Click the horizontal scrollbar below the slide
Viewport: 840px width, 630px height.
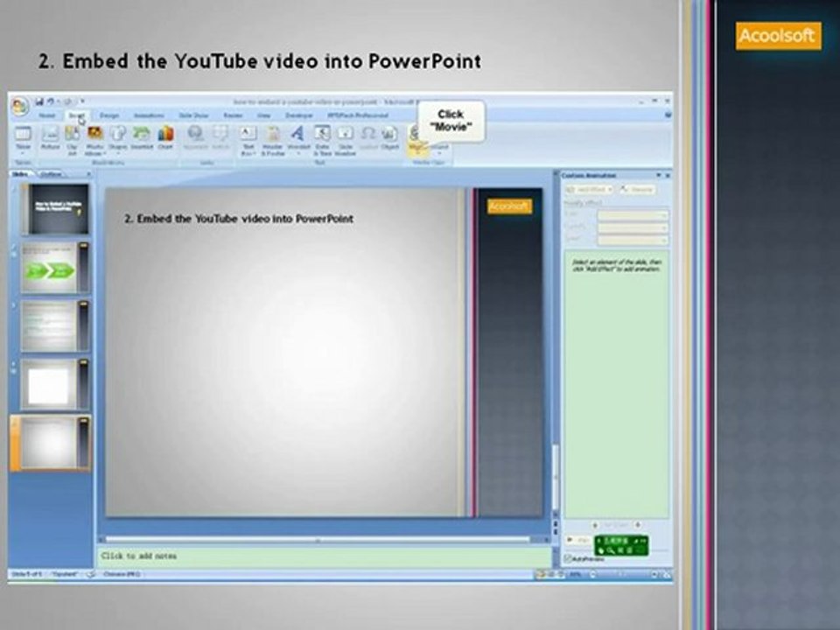click(318, 540)
